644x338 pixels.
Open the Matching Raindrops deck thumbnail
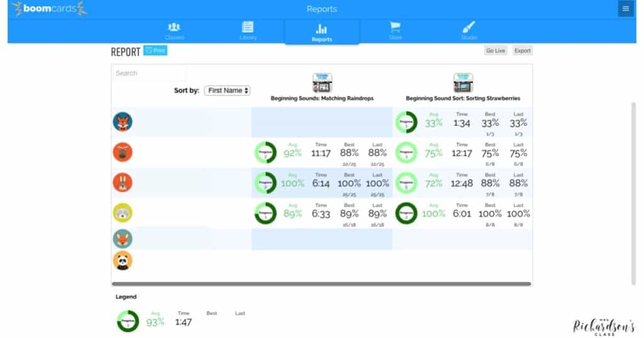click(322, 82)
